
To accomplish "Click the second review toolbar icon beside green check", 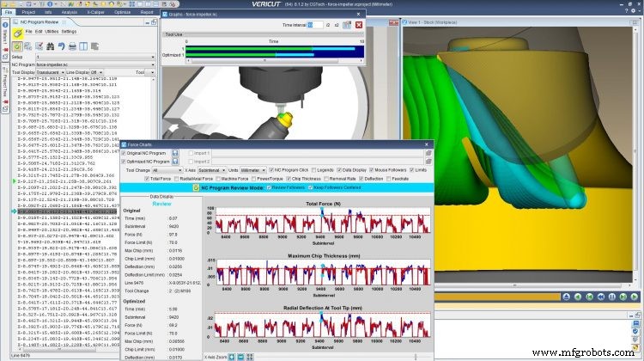I will pyautogui.click(x=28, y=46).
